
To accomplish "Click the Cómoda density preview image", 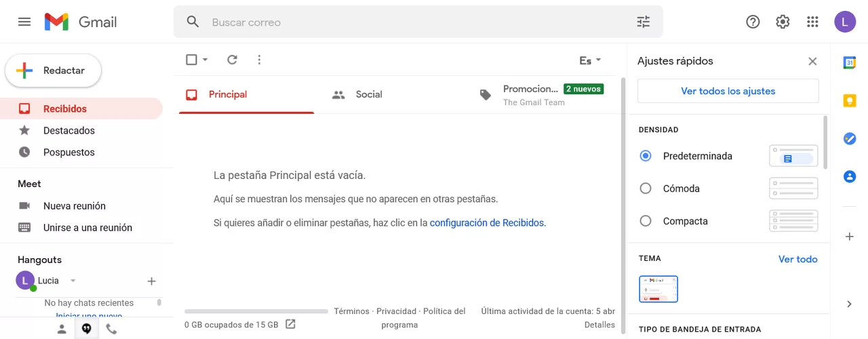I will click(793, 188).
